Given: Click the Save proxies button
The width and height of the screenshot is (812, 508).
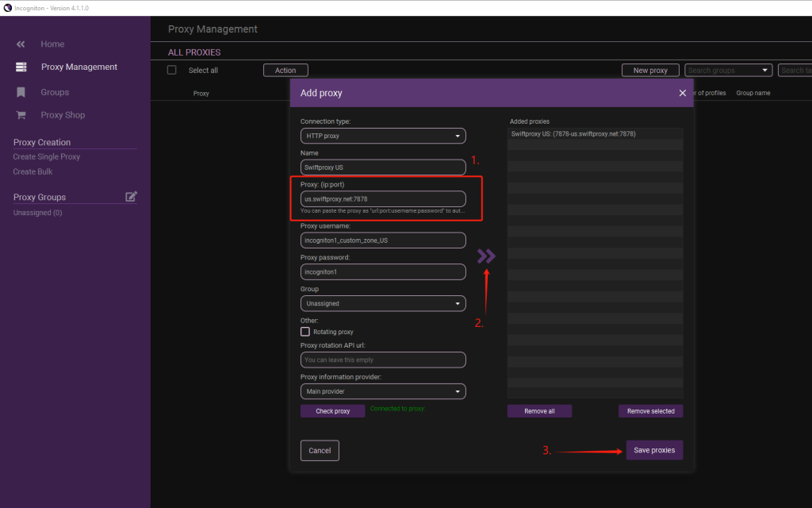Looking at the screenshot, I should tap(654, 450).
